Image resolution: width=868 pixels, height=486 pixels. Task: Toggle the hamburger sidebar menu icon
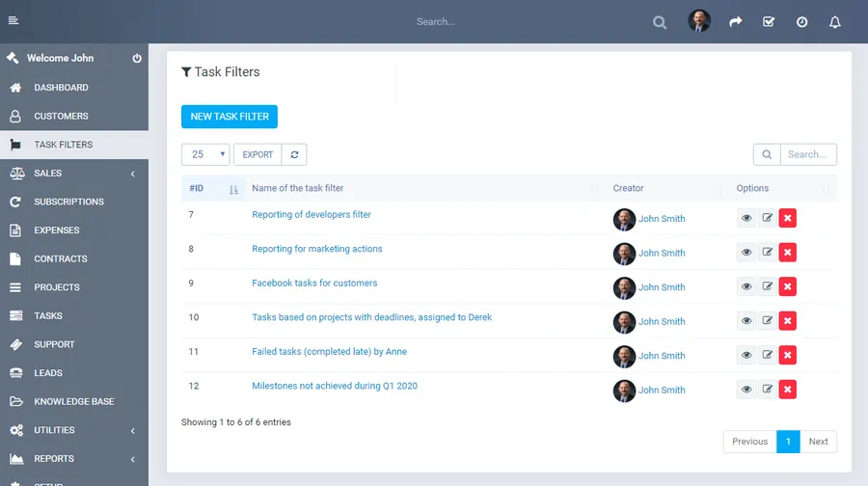14,20
